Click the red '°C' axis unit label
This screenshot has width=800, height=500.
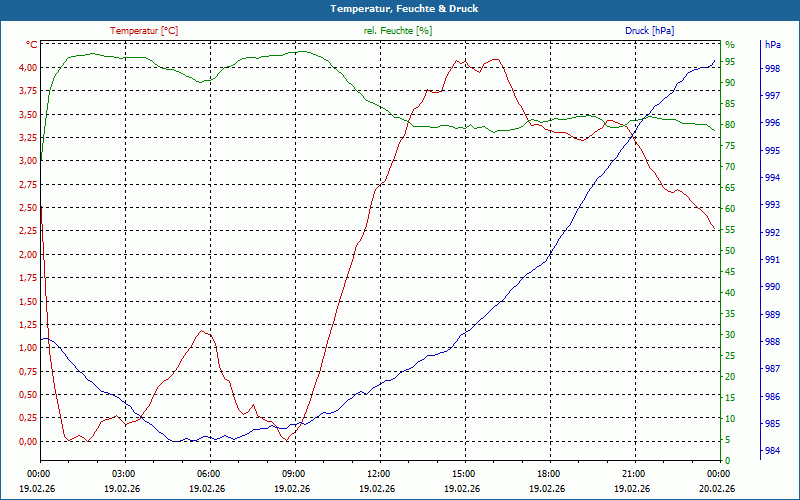pos(32,45)
